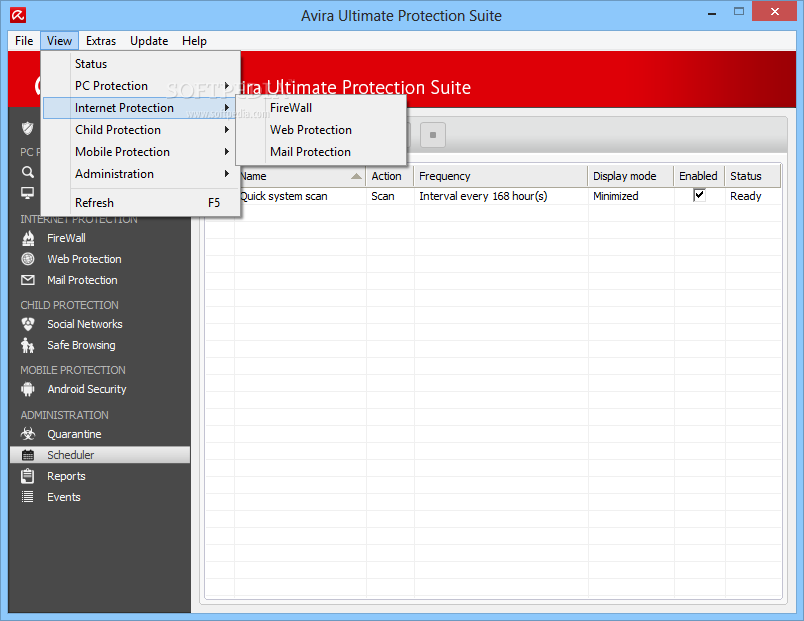Uncheck Enabled box for Quick system scan
This screenshot has width=804, height=621.
click(699, 195)
